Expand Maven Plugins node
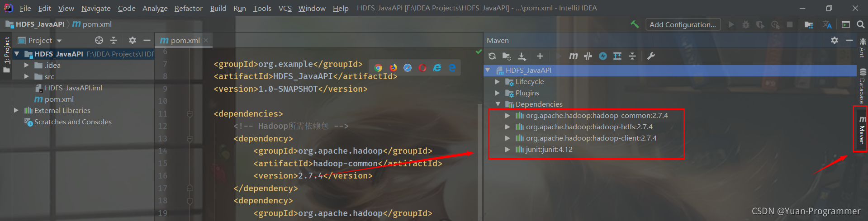The width and height of the screenshot is (868, 221). (498, 93)
